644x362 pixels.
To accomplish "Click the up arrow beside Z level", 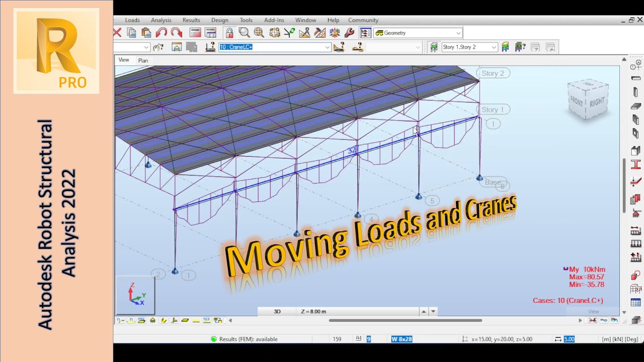I will [424, 311].
